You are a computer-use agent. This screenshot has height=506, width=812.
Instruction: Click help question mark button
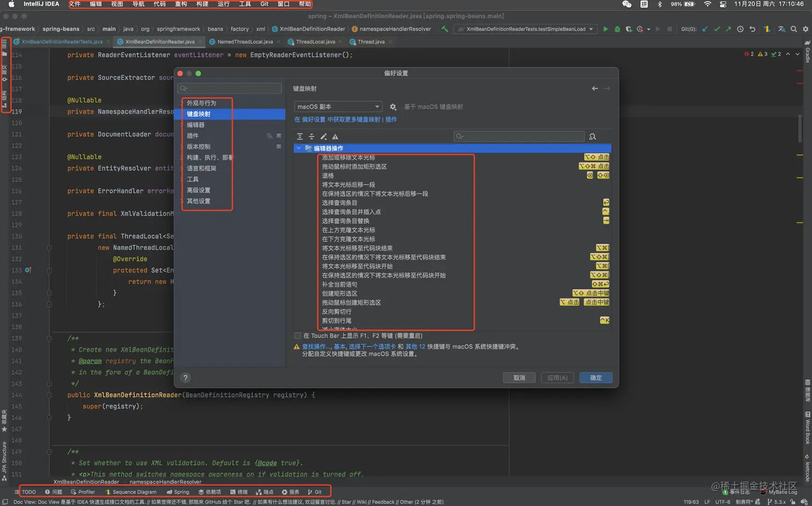tap(185, 378)
